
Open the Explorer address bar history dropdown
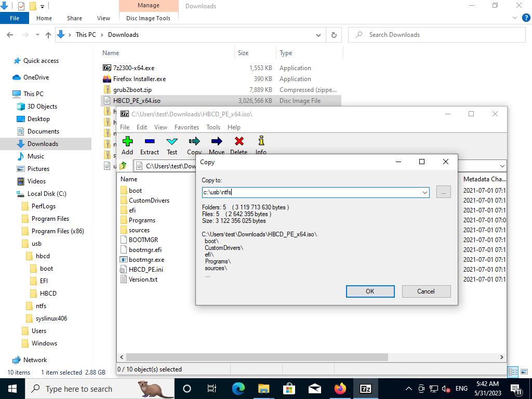pos(318,35)
